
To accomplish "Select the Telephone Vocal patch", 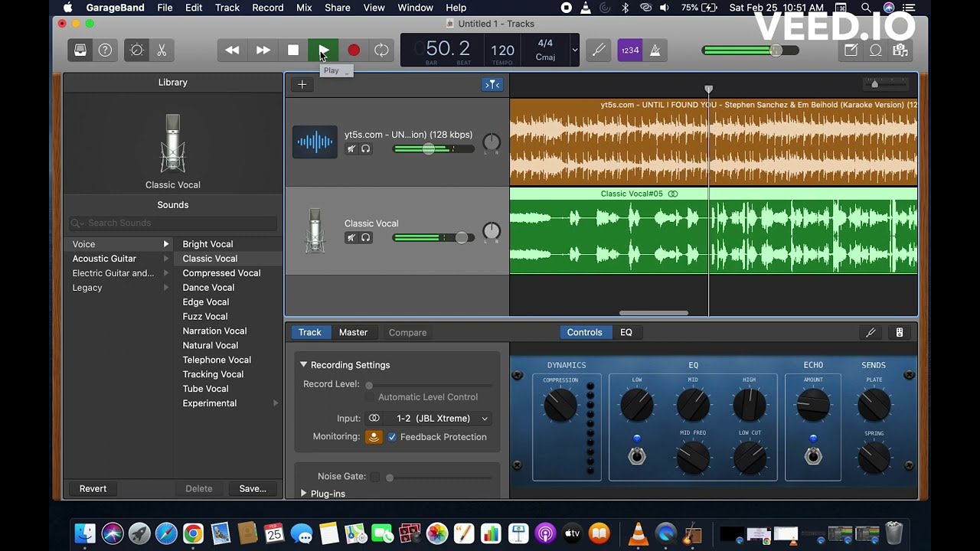I will point(217,360).
